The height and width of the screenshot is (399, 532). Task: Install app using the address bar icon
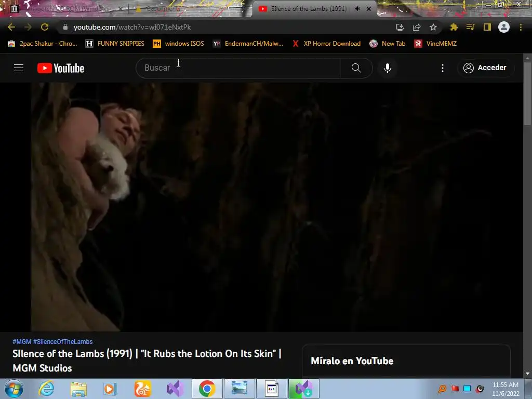[x=400, y=27]
